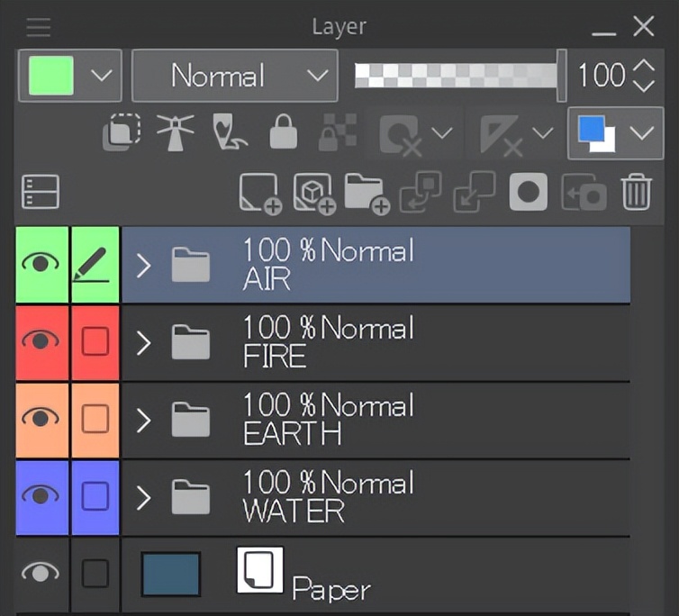Click the opacity slider bar
679x616 pixels.
coord(456,76)
